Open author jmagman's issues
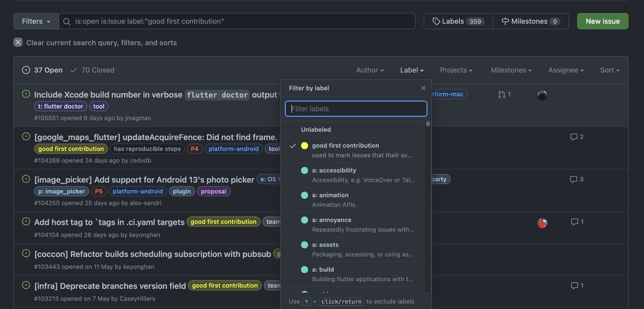The width and height of the screenshot is (644, 309). [x=138, y=118]
